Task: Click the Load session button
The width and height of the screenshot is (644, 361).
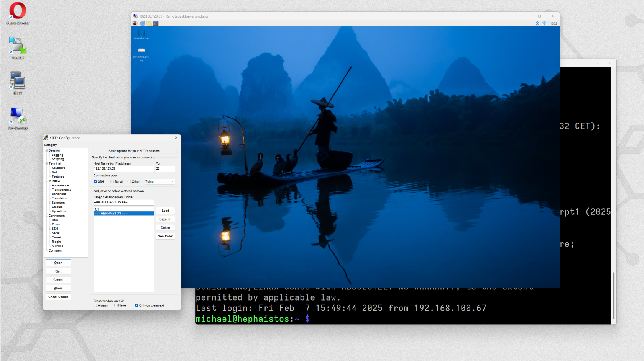Action: 165,211
